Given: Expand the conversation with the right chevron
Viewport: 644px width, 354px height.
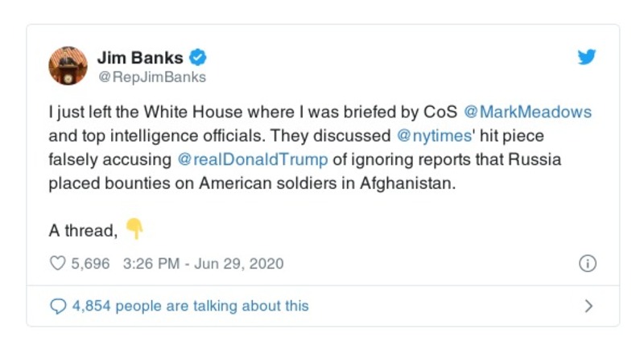Looking at the screenshot, I should [x=588, y=306].
